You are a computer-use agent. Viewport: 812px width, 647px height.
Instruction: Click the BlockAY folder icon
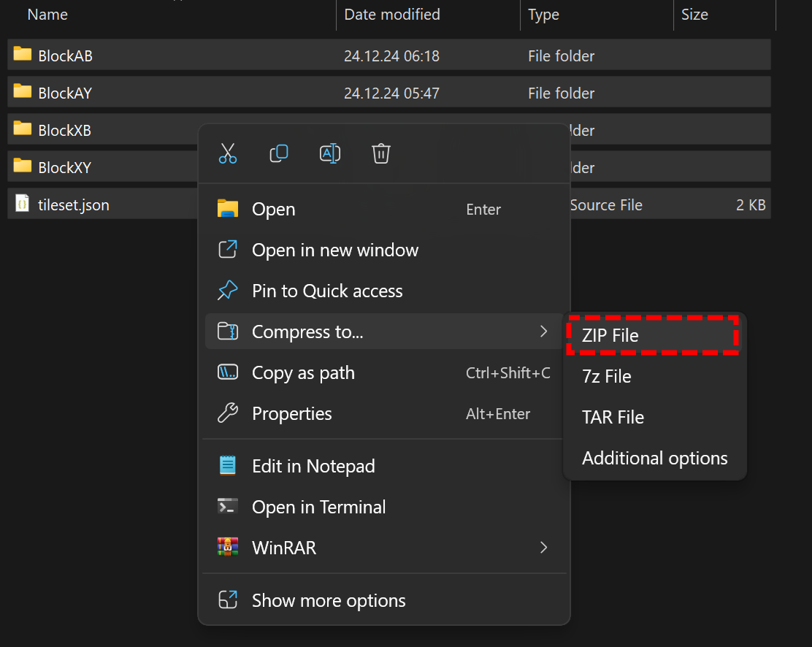[x=22, y=91]
